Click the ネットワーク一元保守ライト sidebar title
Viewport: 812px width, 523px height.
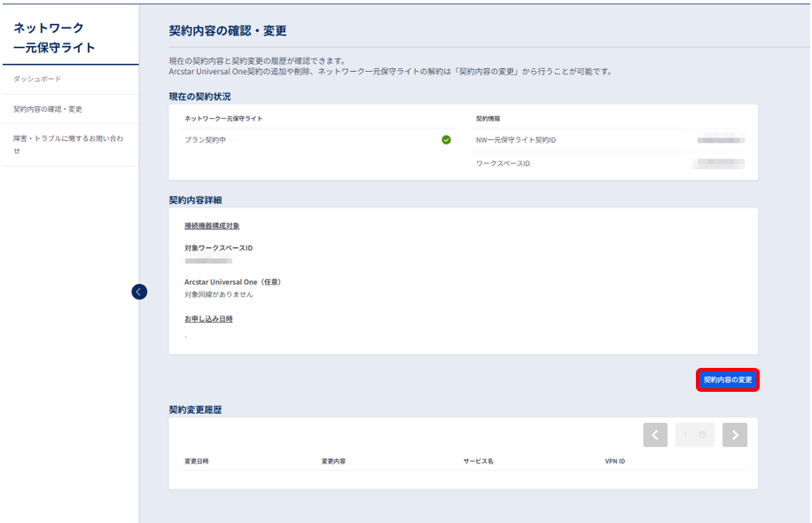54,38
